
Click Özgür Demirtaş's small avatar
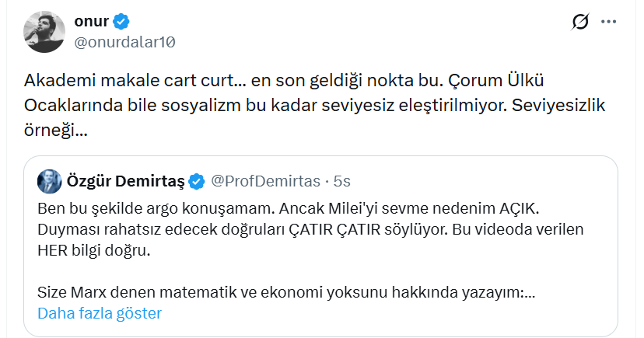50,182
